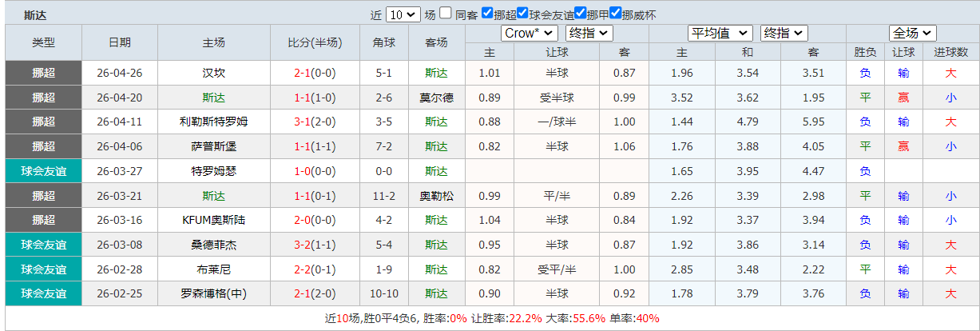Click odds value 2.85 in 布莱尼 row
This screenshot has height=331, width=980.
[x=682, y=271]
